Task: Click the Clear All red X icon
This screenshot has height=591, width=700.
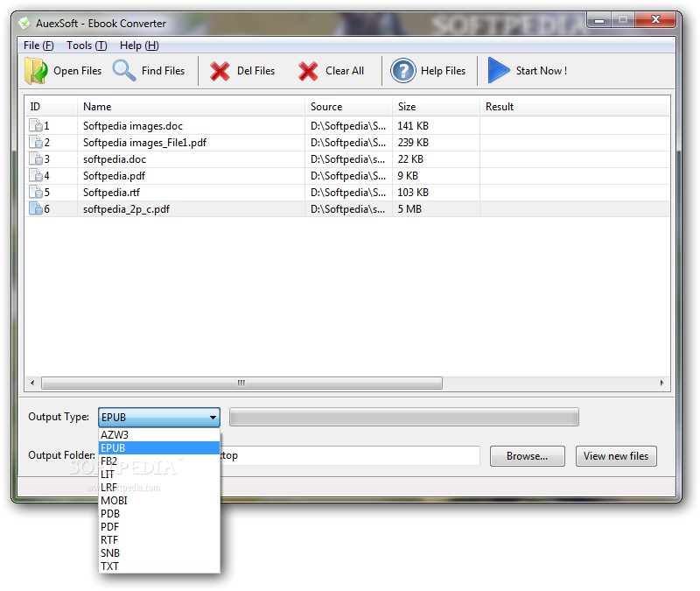Action: pos(308,71)
